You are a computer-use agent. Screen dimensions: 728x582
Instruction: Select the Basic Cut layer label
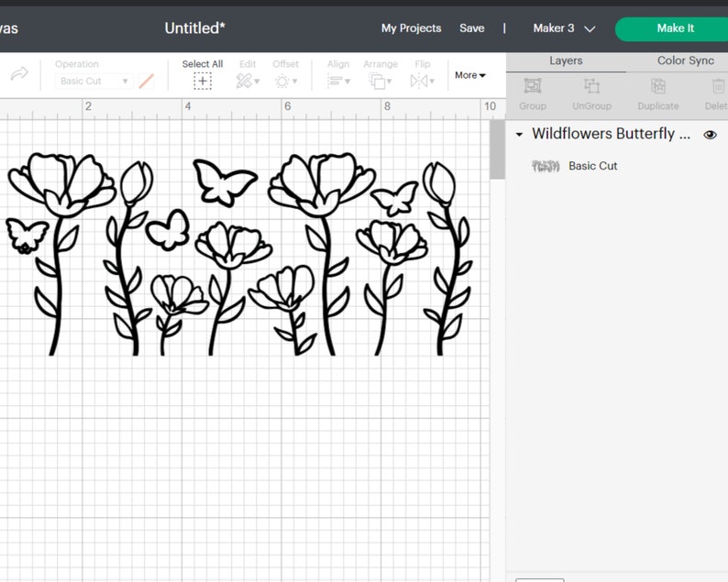click(593, 166)
